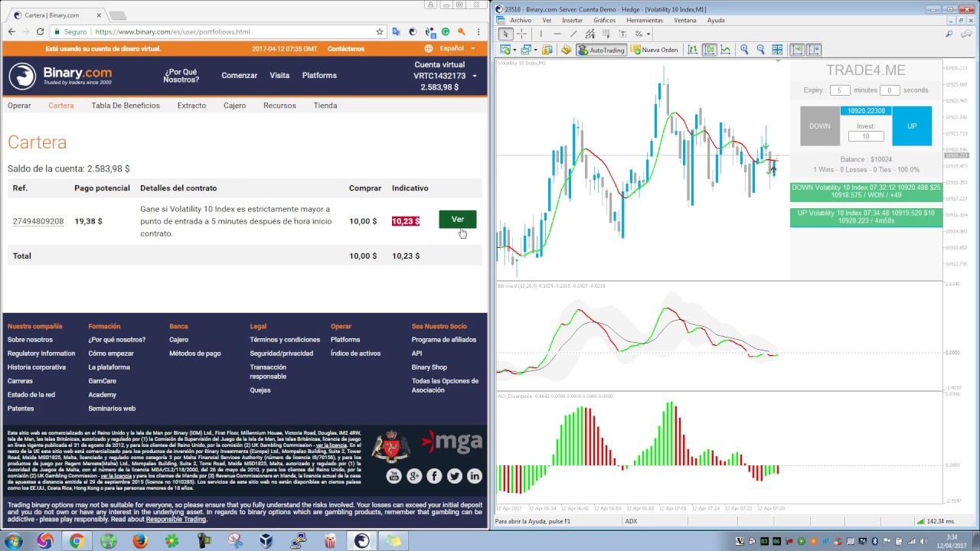
Task: Select the crosshair tool in MetaTrader toolbar
Action: tap(521, 34)
